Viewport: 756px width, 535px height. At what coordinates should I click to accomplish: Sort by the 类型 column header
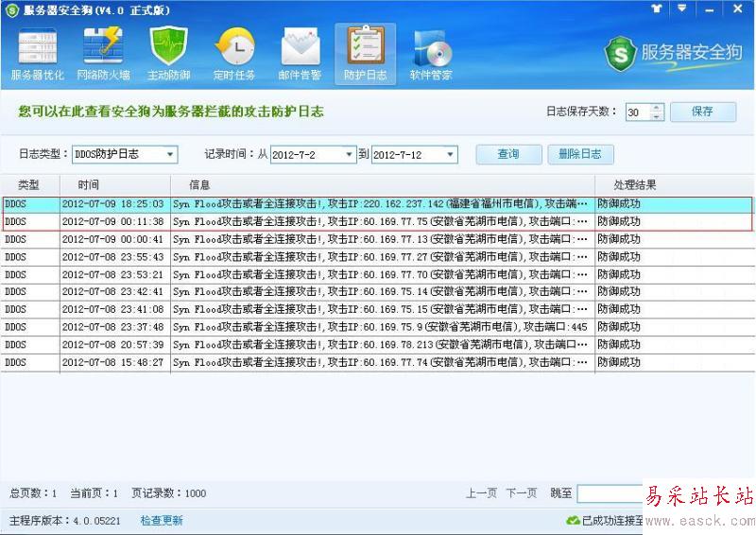30,184
